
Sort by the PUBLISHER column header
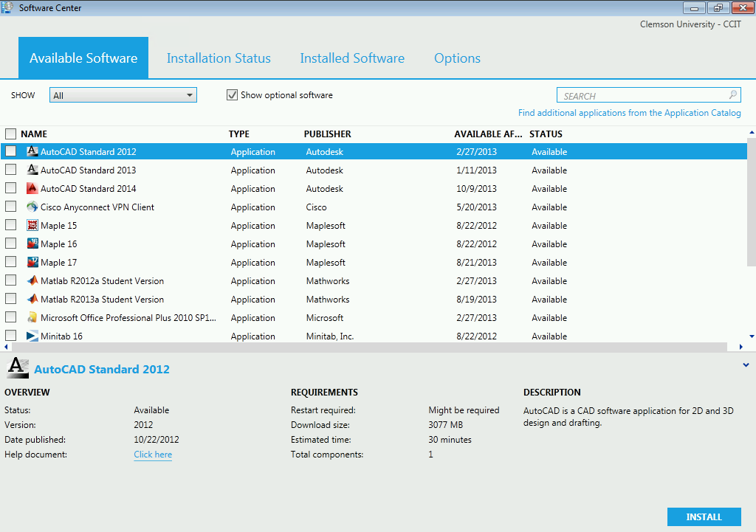click(327, 134)
